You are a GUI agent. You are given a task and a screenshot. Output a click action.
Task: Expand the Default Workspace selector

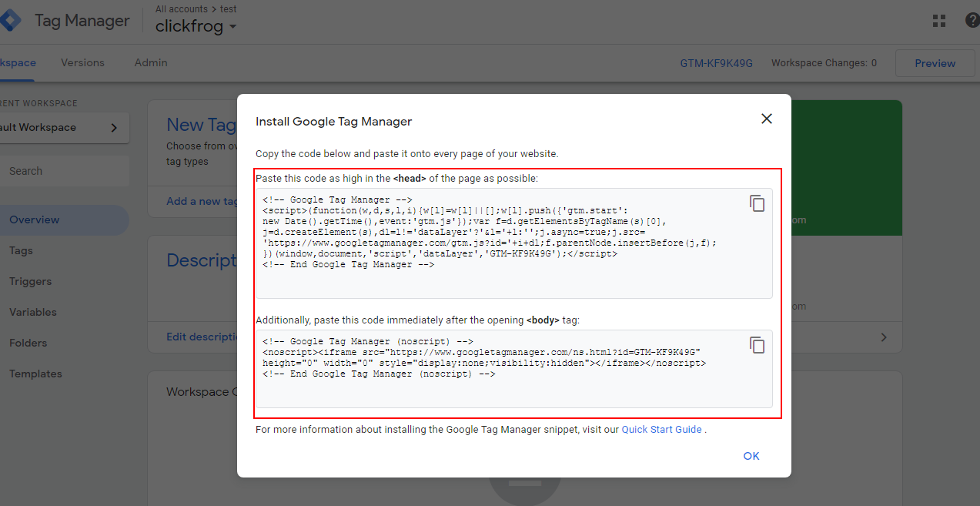[65, 128]
